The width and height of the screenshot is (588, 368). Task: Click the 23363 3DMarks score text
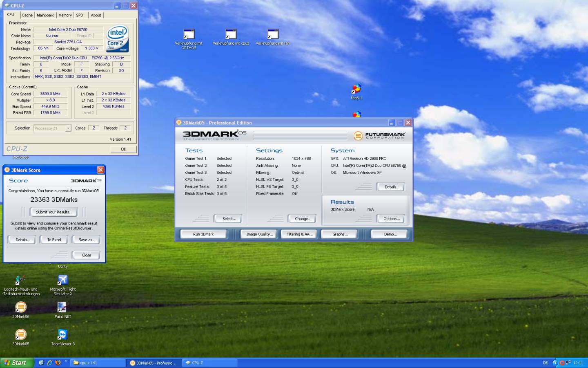(54, 200)
